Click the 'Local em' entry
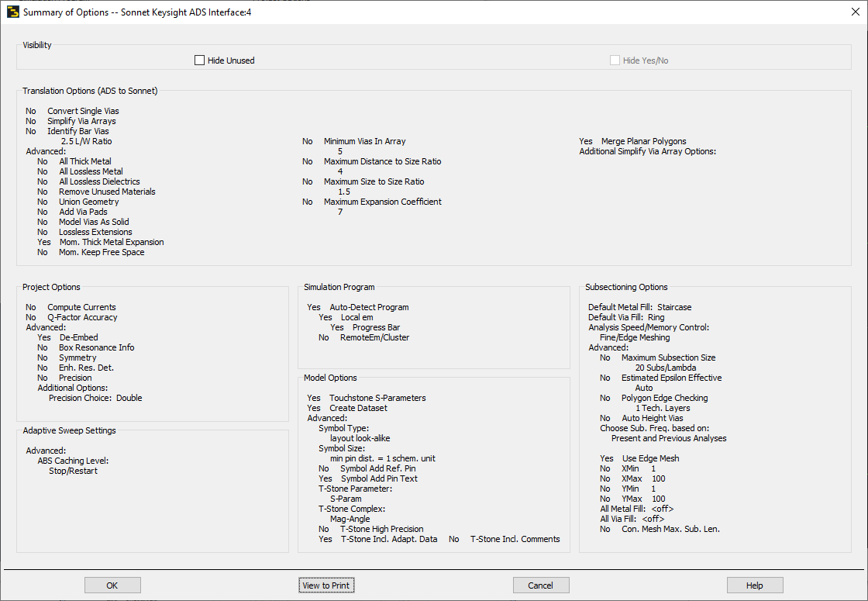Viewport: 868px width, 601px height. [357, 317]
